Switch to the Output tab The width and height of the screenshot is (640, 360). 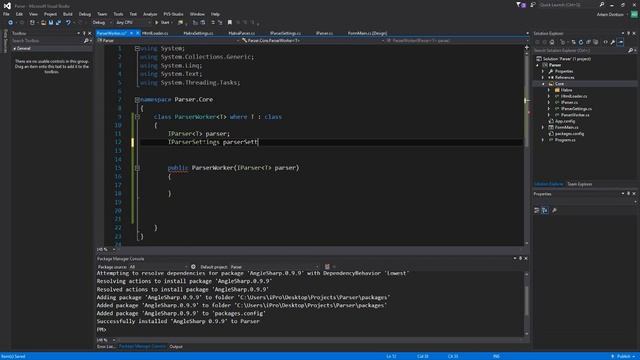click(176, 347)
